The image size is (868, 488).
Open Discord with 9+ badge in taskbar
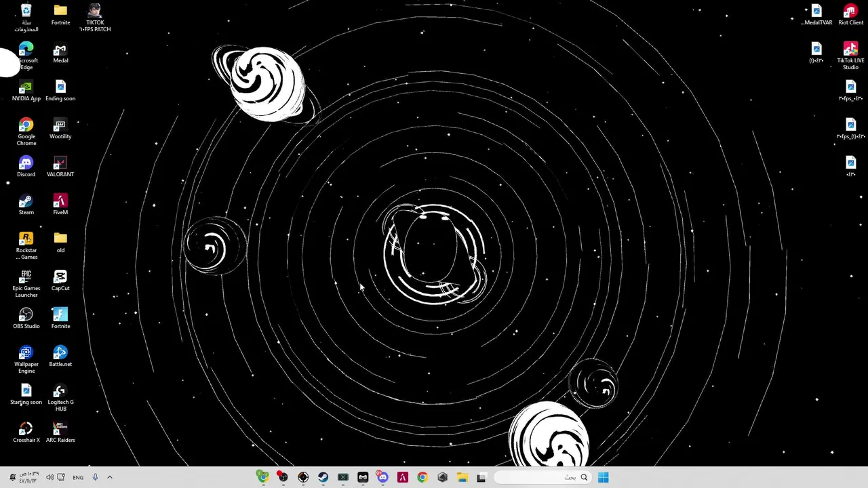pos(382,477)
